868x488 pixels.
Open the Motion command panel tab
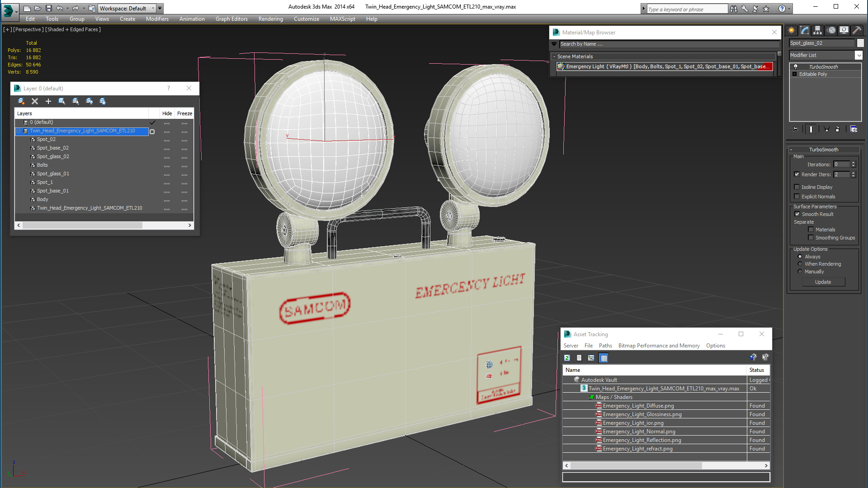(831, 30)
